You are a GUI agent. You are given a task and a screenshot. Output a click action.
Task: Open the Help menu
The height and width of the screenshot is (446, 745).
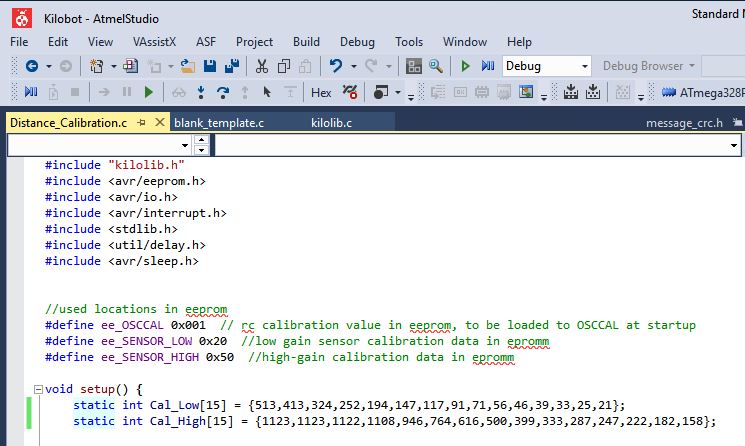[x=519, y=42]
